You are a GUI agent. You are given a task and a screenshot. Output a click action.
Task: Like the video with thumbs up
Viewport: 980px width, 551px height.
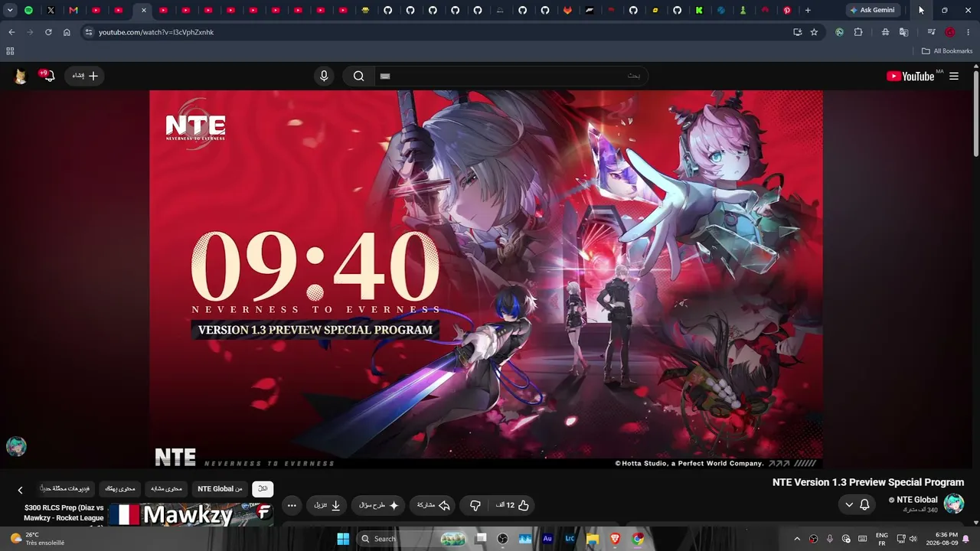coord(512,505)
